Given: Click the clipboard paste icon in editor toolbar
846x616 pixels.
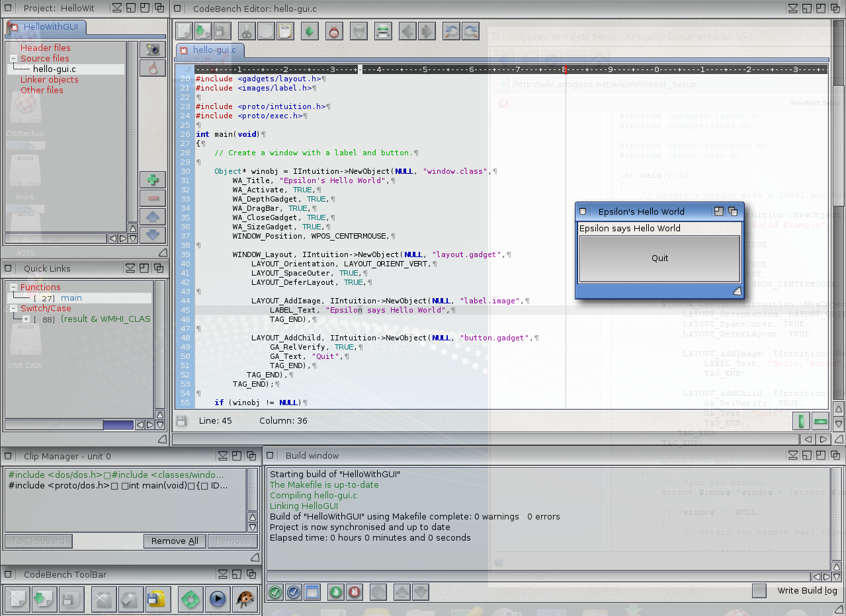Looking at the screenshot, I should click(285, 31).
